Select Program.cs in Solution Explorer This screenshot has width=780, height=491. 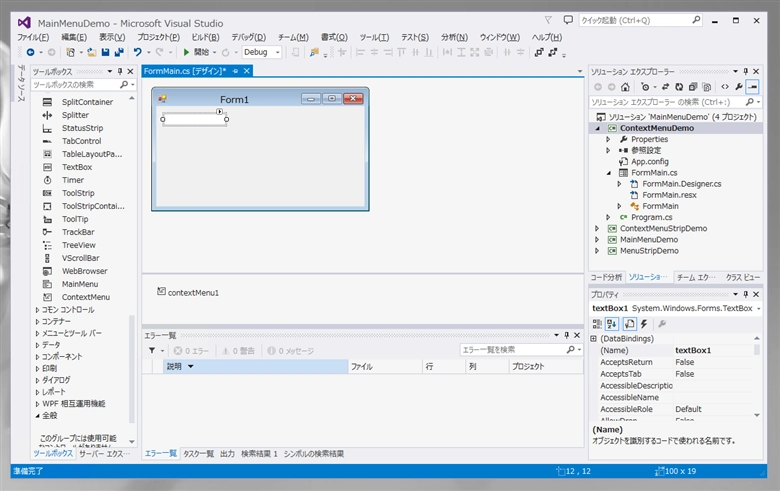[x=651, y=217]
